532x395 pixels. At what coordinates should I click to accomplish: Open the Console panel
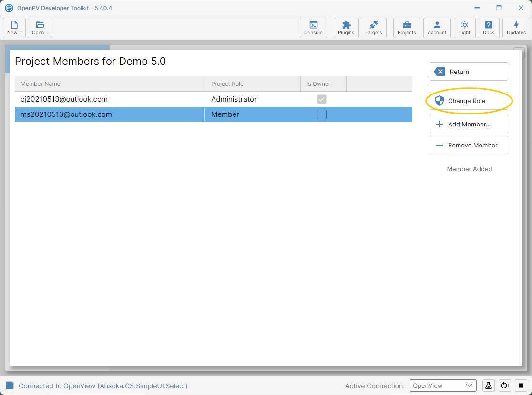(313, 28)
